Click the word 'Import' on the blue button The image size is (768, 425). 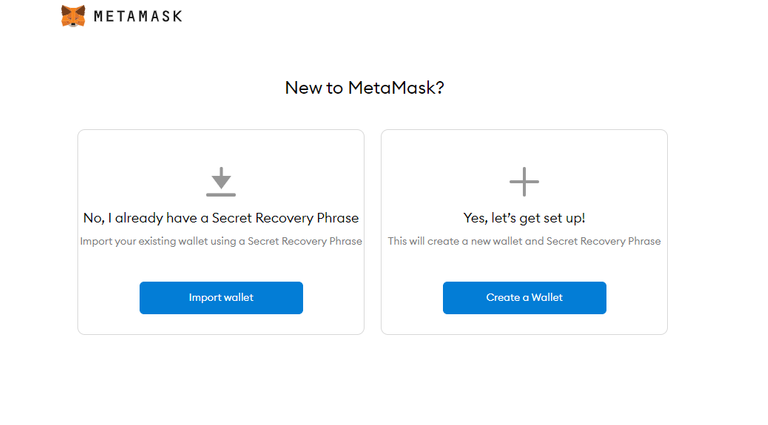(203, 298)
